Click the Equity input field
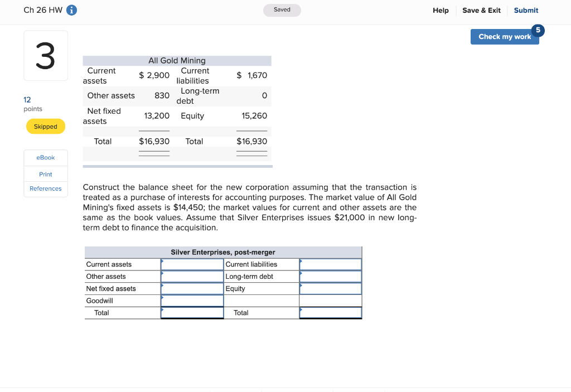Screen dimensions: 571x392 point(331,288)
